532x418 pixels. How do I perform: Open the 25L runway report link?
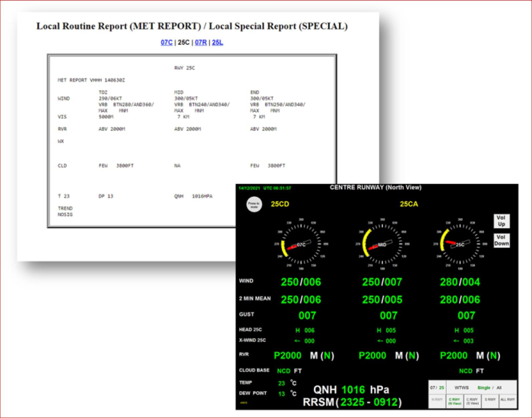(217, 43)
